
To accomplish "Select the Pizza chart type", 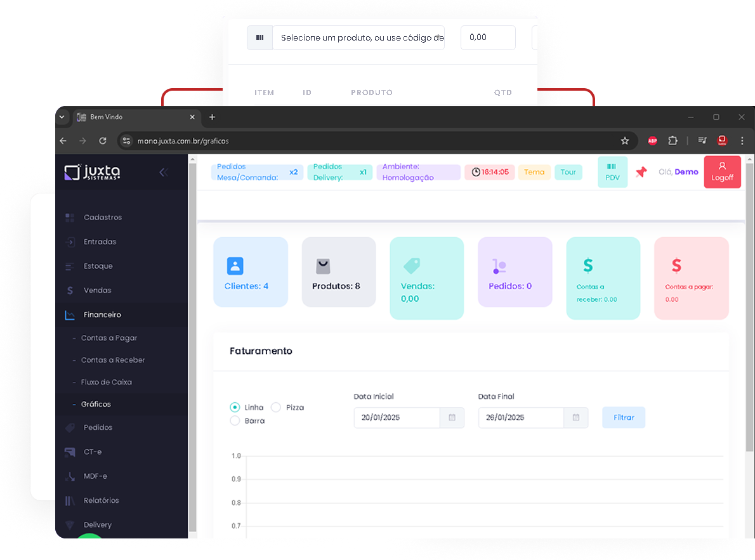I will point(276,407).
